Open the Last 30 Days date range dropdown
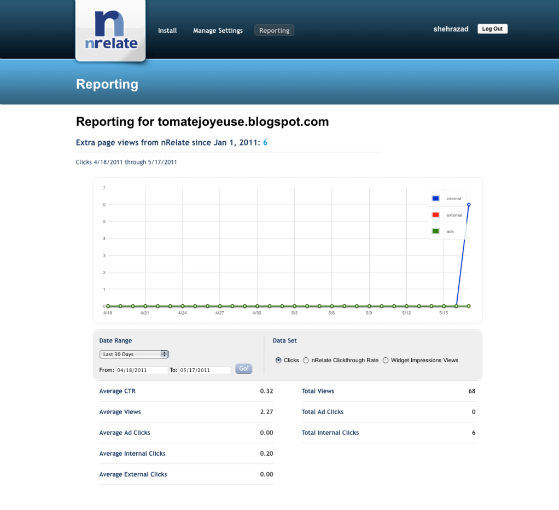559x510 pixels. (x=134, y=354)
